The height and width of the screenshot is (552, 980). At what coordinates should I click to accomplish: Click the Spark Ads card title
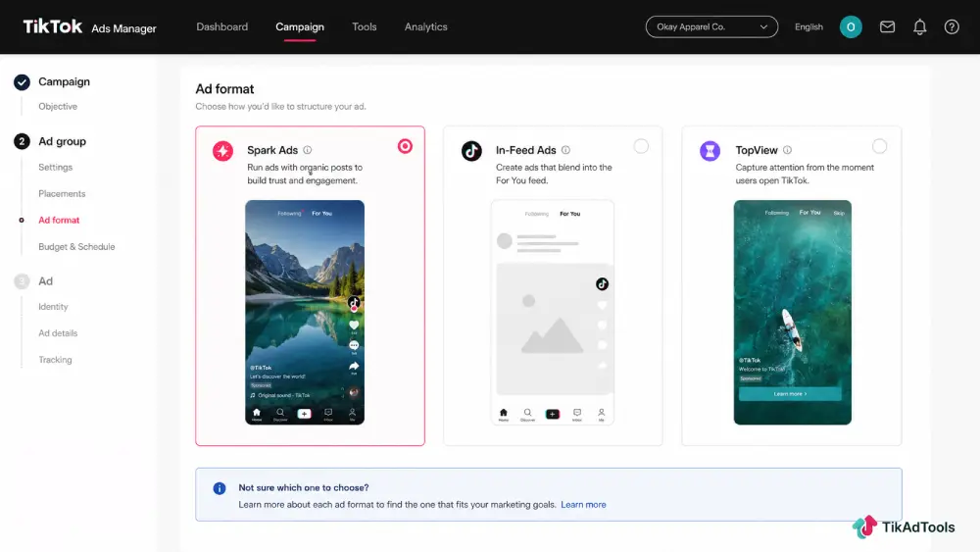click(x=271, y=150)
